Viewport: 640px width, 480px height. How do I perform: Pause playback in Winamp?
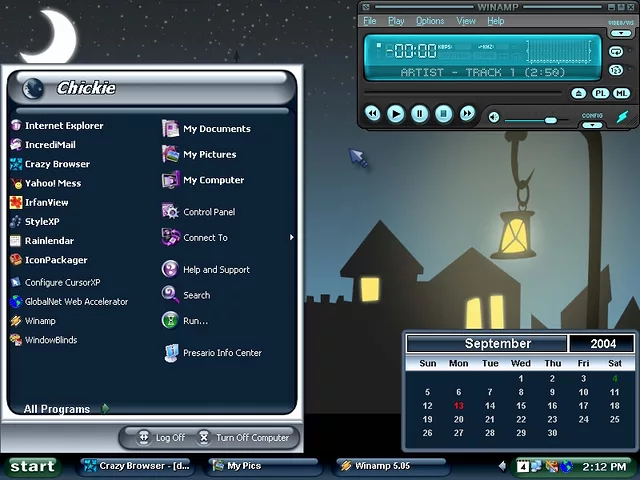pyautogui.click(x=420, y=114)
